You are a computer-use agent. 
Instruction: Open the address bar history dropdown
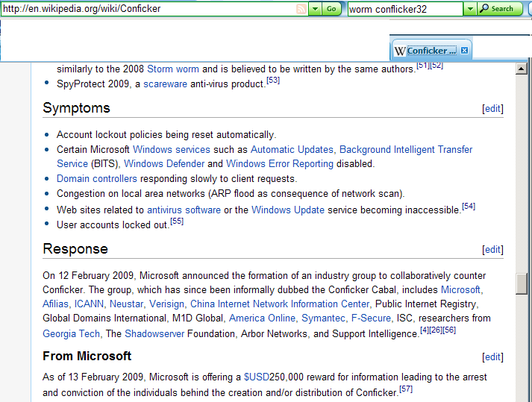[x=315, y=9]
